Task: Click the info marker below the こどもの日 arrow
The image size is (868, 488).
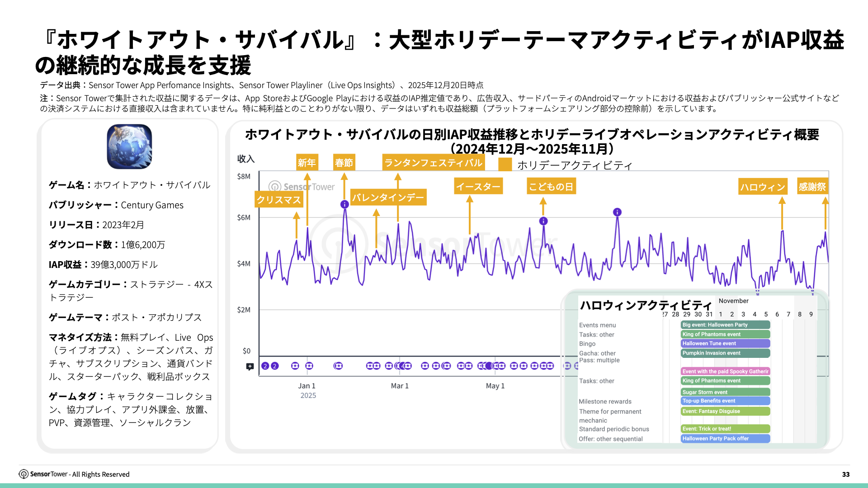Action: point(543,221)
